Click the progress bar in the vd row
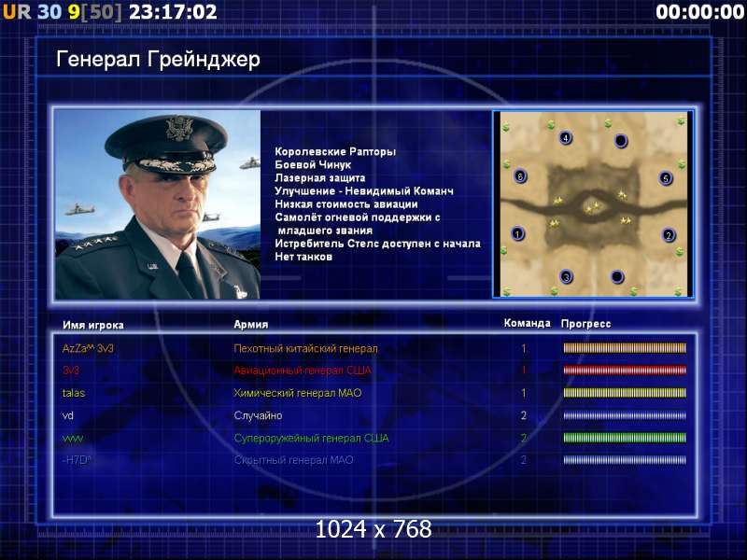 click(625, 415)
